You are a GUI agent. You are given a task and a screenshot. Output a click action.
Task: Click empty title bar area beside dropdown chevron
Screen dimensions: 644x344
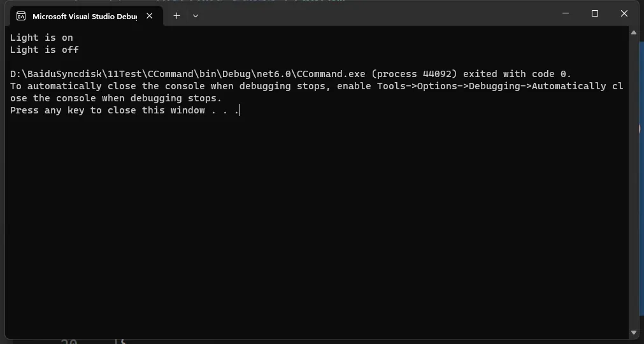coord(369,15)
